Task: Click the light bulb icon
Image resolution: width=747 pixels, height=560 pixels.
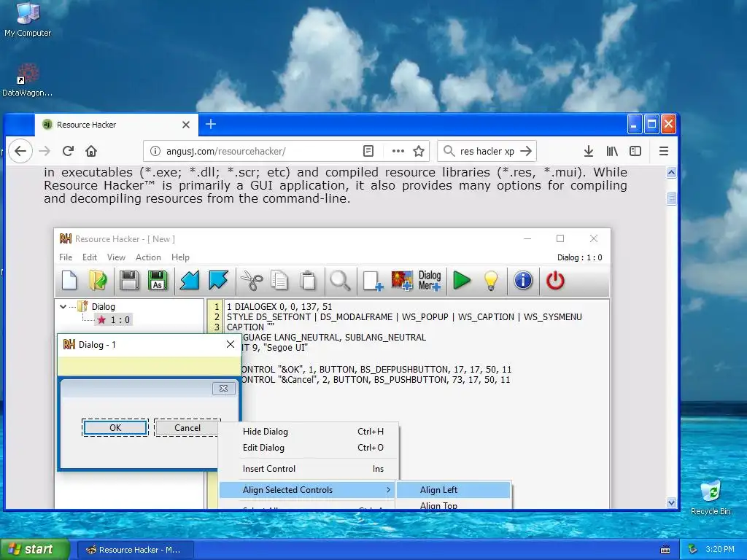Action: 491,281
